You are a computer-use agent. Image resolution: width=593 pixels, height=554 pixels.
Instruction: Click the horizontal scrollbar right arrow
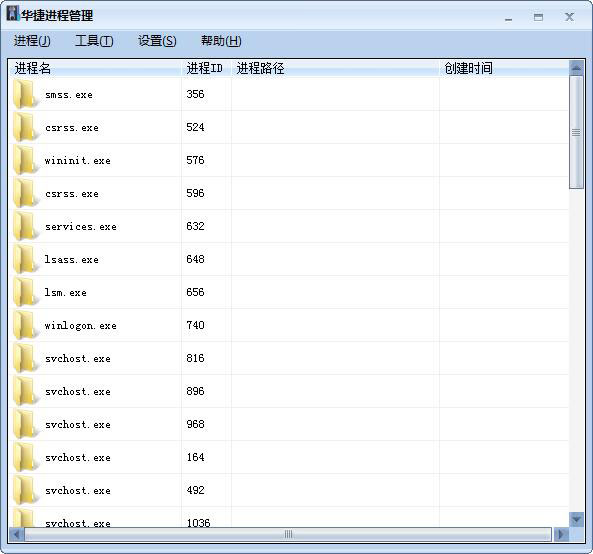pos(561,535)
